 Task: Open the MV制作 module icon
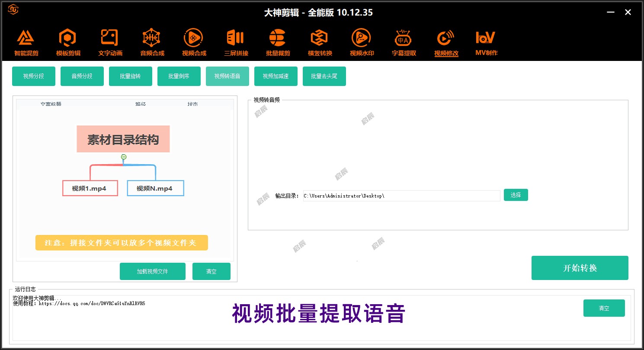486,43
